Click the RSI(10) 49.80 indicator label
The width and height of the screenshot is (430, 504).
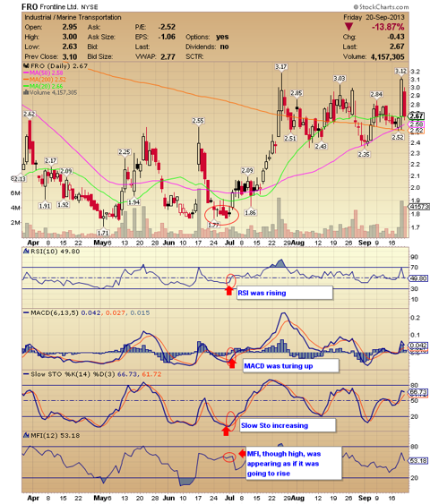[x=55, y=252]
